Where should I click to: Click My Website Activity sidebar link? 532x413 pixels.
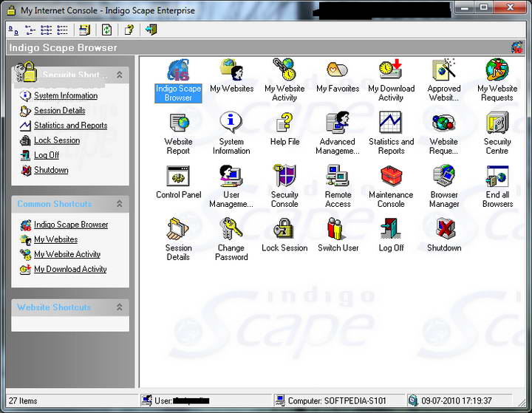pyautogui.click(x=67, y=254)
